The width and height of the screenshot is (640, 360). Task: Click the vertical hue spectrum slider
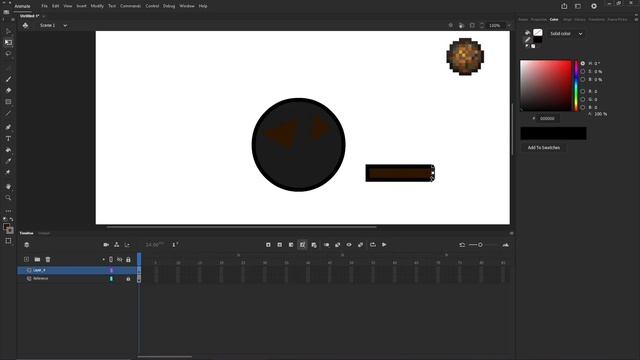click(x=576, y=85)
